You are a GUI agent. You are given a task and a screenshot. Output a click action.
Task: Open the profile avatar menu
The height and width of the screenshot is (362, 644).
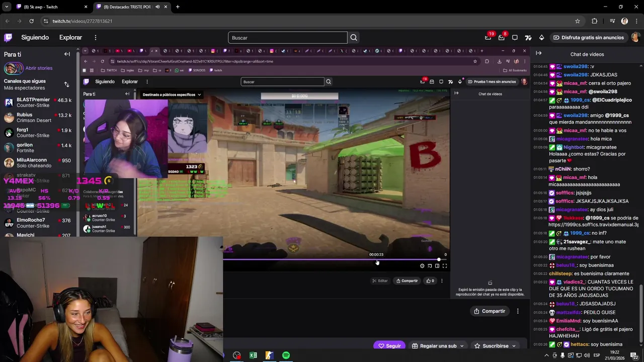click(636, 38)
